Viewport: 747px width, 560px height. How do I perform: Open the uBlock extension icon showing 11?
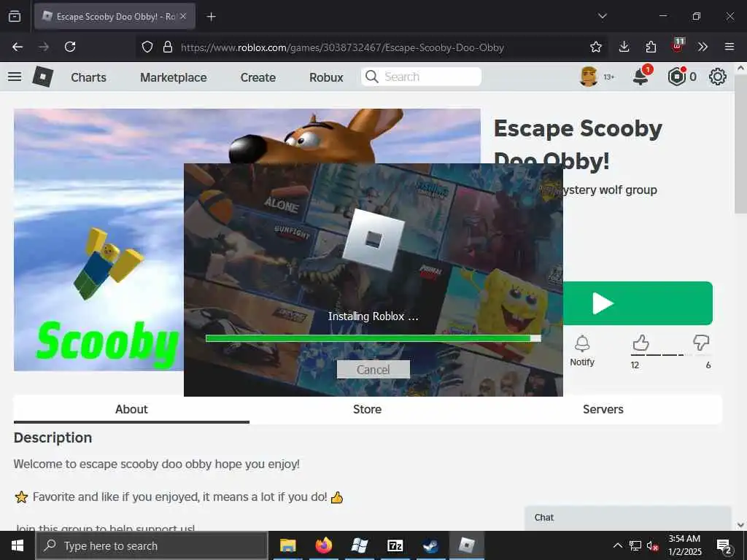[678, 45]
